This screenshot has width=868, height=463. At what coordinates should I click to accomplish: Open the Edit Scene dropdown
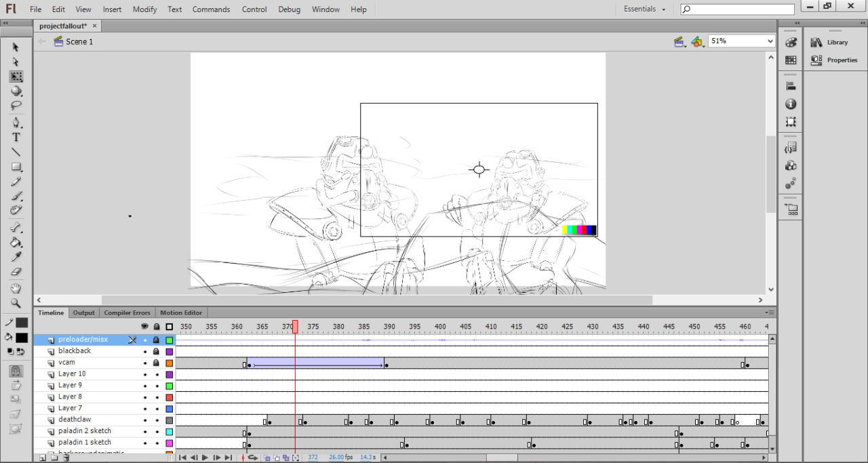679,42
